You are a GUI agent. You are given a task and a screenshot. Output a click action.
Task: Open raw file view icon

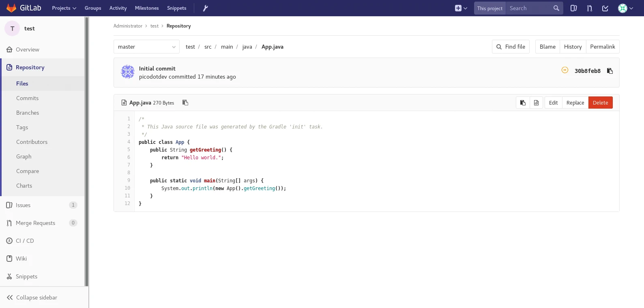(x=536, y=103)
